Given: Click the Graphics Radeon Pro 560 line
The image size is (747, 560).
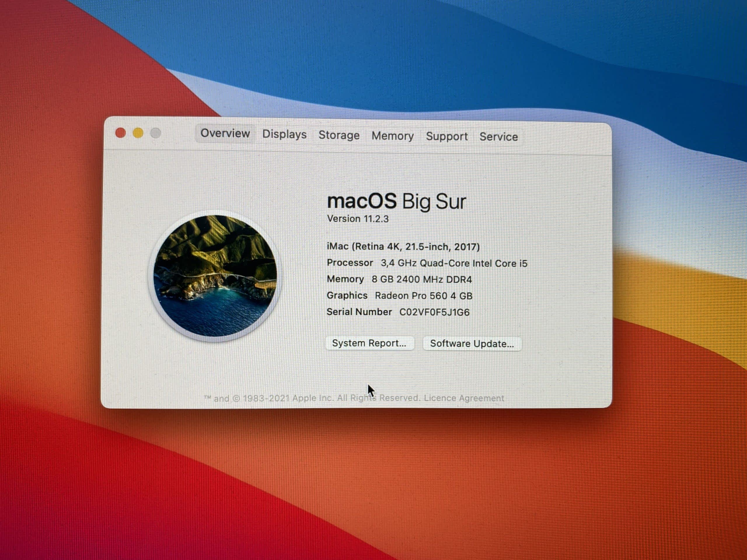Looking at the screenshot, I should click(x=399, y=296).
